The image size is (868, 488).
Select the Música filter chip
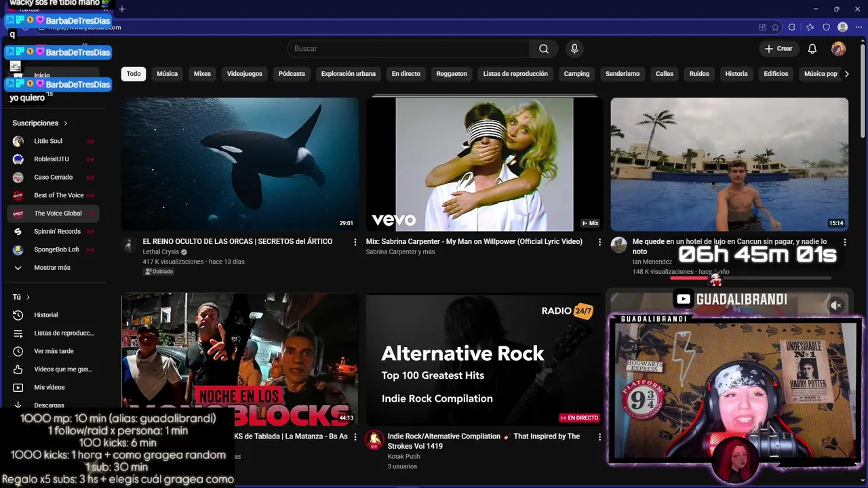[x=167, y=74]
